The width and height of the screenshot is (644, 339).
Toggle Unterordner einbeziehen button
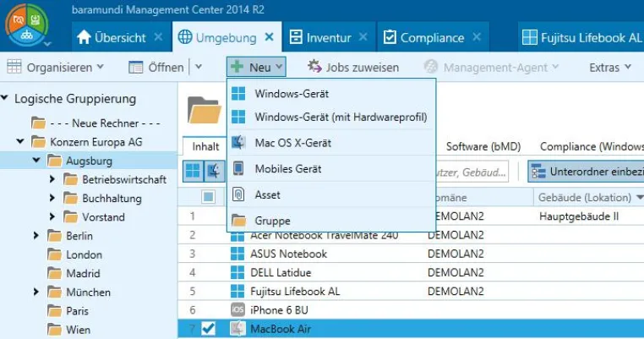587,172
